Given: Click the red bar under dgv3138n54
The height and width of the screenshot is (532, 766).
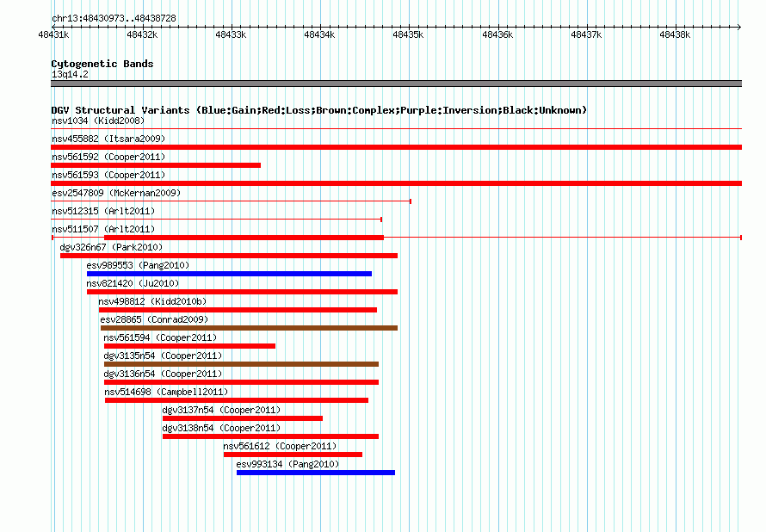Looking at the screenshot, I should pos(270,436).
